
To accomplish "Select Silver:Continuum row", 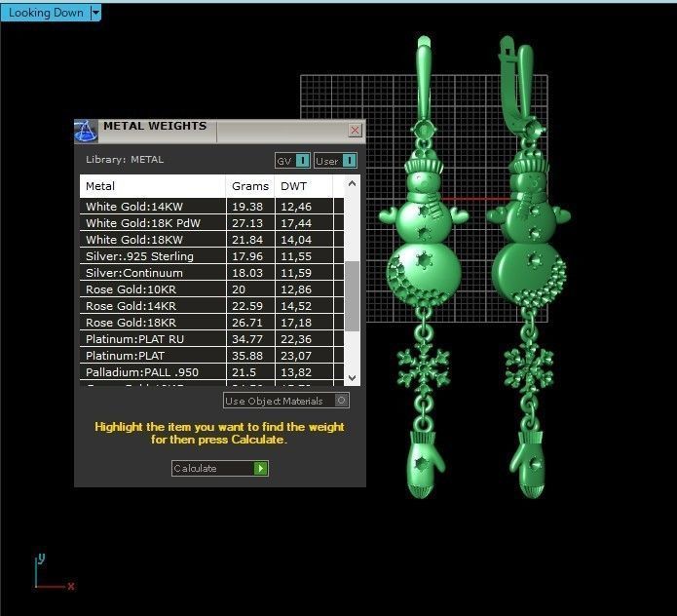I will (211, 273).
